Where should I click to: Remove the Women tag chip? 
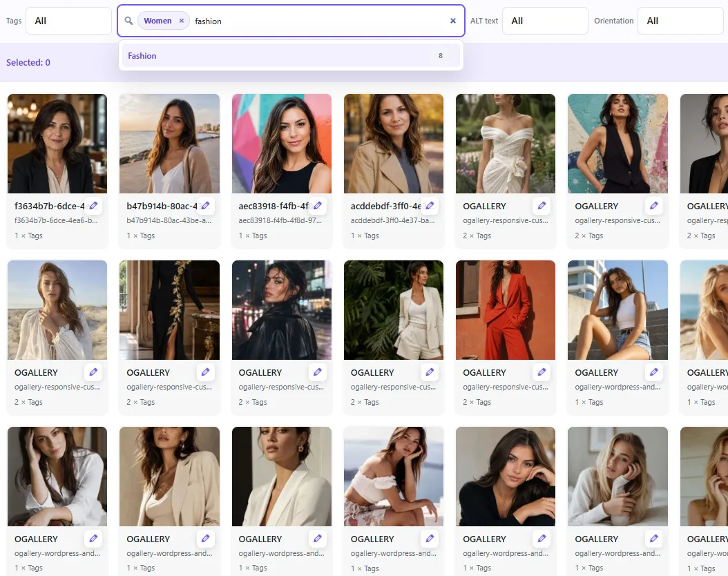click(182, 21)
